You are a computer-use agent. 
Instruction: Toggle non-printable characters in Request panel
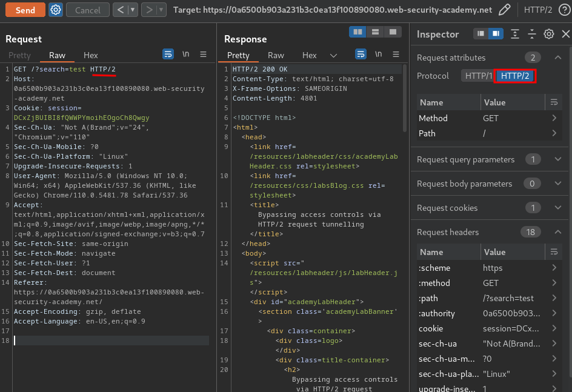coord(185,55)
